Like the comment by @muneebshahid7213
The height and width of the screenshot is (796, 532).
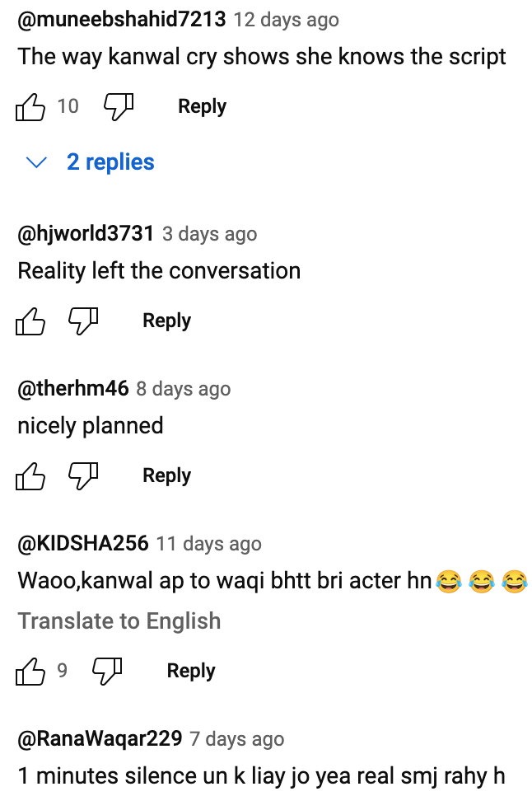(30, 106)
